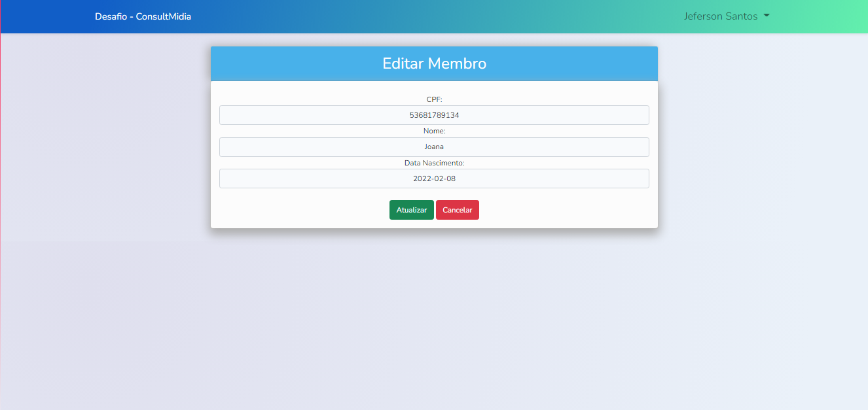Click the Nome: label

pos(434,131)
